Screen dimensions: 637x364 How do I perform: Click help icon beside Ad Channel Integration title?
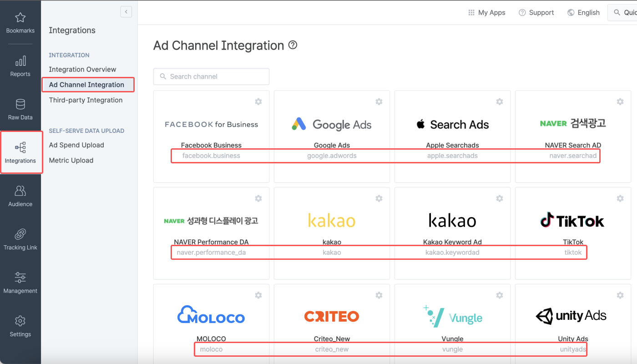293,45
